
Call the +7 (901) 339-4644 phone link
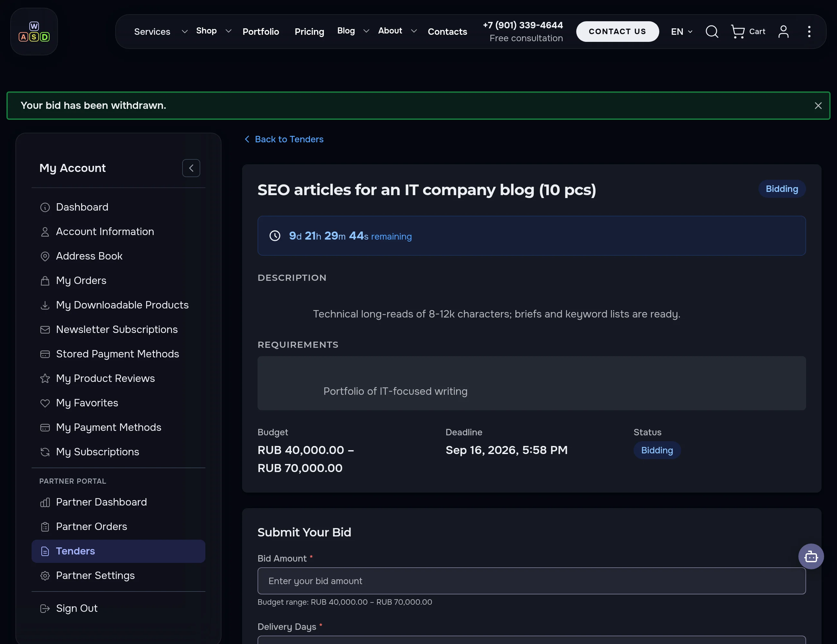(523, 25)
